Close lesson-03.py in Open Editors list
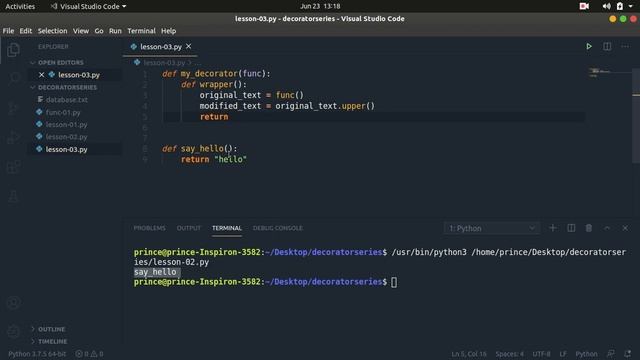 click(41, 75)
